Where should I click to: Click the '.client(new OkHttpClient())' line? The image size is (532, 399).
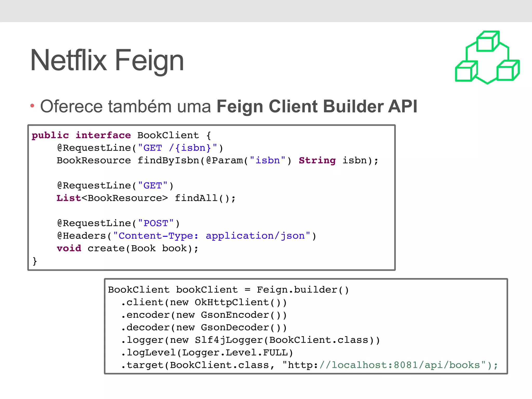pos(204,302)
